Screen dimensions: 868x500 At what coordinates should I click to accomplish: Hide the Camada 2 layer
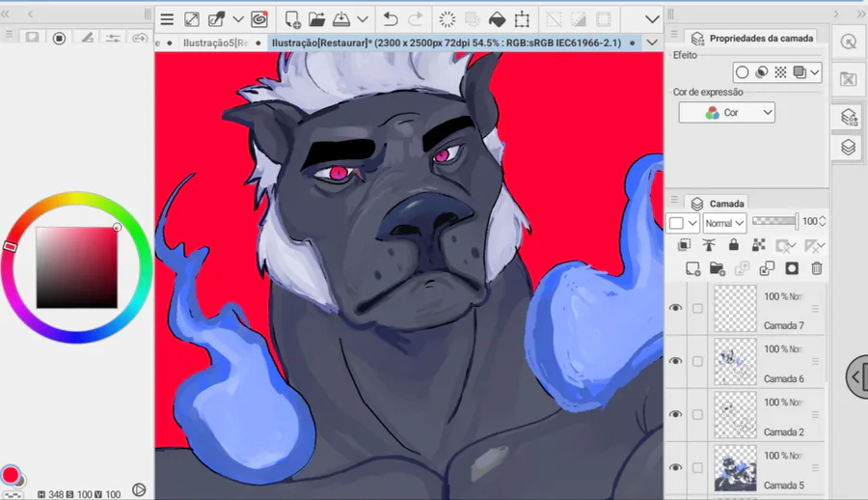click(x=675, y=415)
